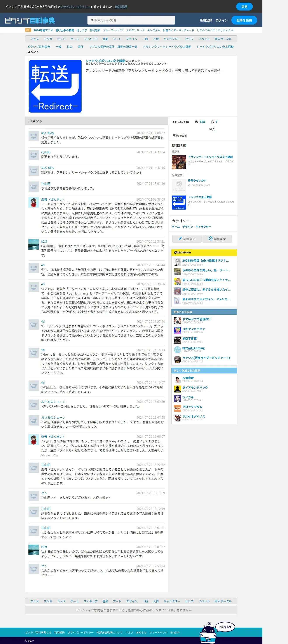Open trending tag エルデンリング
Image resolution: width=288 pixels, height=644 pixels.
click(135, 30)
